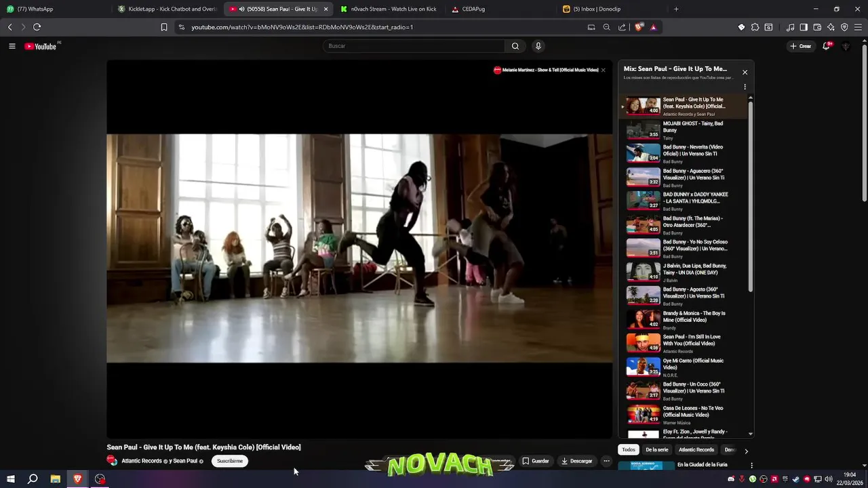Start voice search with the microphone
868x488 pixels.
[538, 46]
